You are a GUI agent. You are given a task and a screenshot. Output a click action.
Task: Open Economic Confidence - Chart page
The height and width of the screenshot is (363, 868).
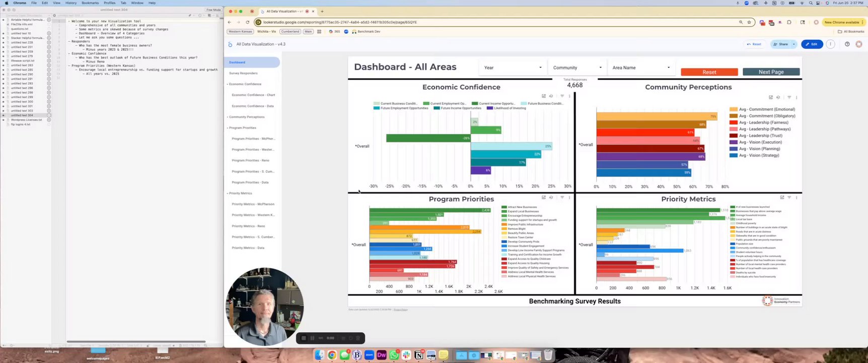[x=253, y=95]
